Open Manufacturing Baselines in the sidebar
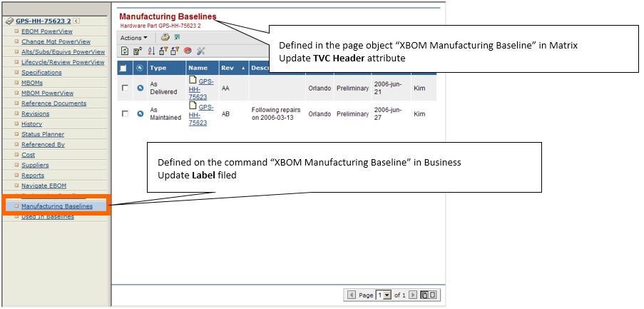 pyautogui.click(x=56, y=206)
